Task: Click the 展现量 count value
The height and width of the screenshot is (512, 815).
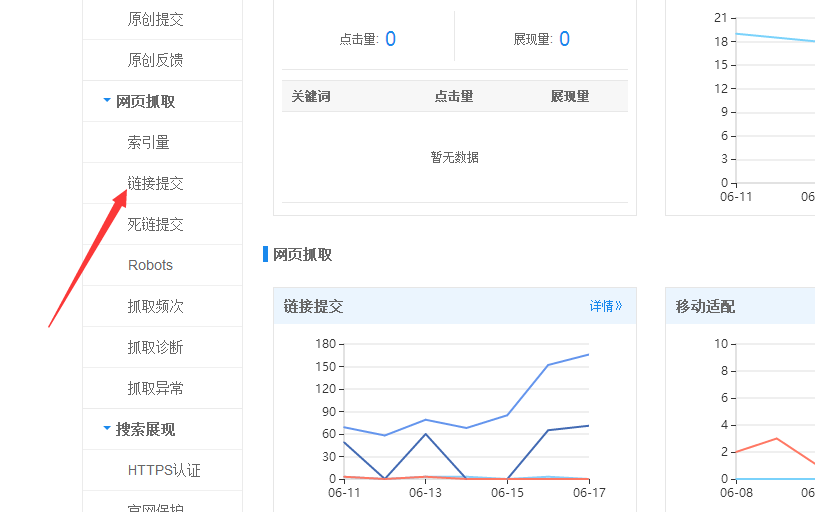Action: tap(564, 39)
